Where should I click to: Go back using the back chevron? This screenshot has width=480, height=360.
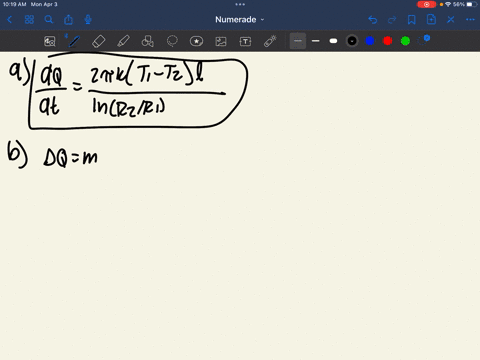pyautogui.click(x=10, y=20)
